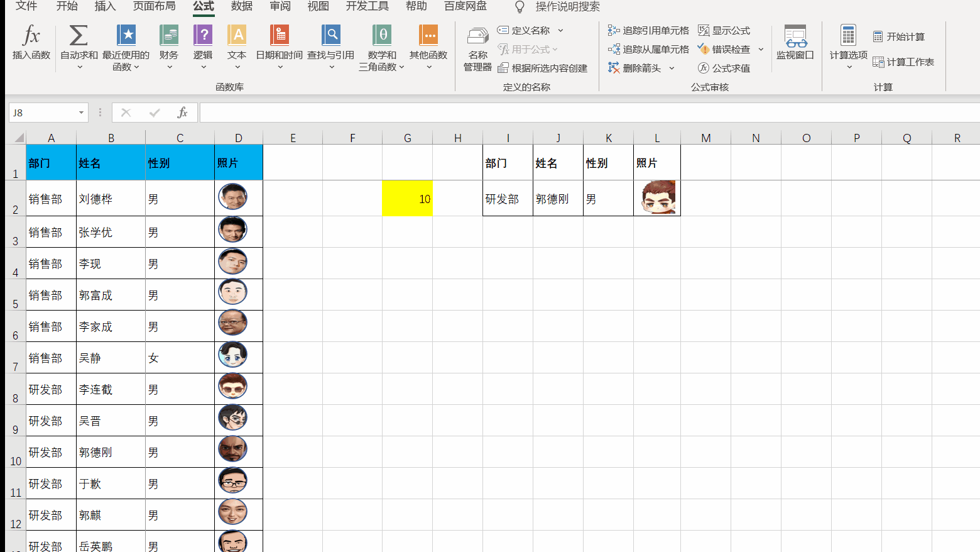Expand the AutoSum dropdown arrow
The image size is (980, 552).
79,67
